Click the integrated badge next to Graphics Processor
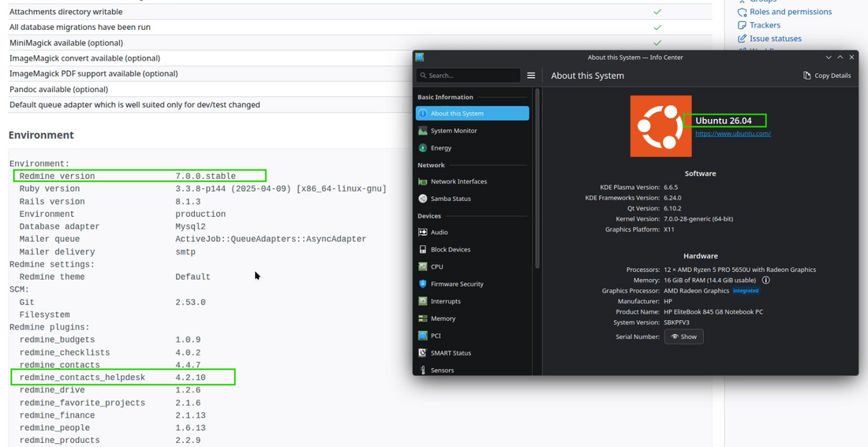Screen dimensions: 868x447 coord(746,290)
